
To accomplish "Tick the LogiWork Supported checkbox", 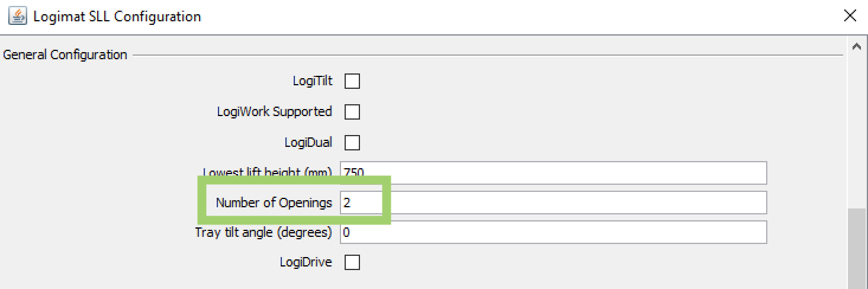I will [x=352, y=112].
